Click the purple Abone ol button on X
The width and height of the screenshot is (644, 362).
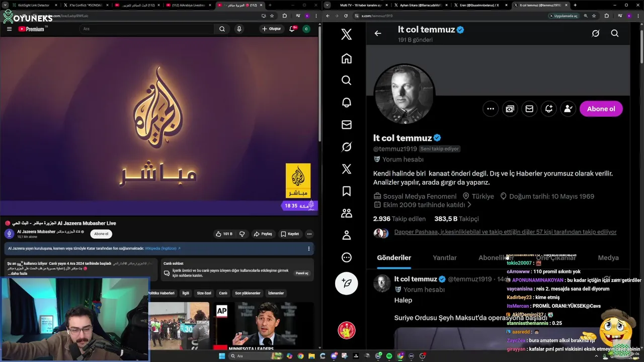[x=601, y=109]
